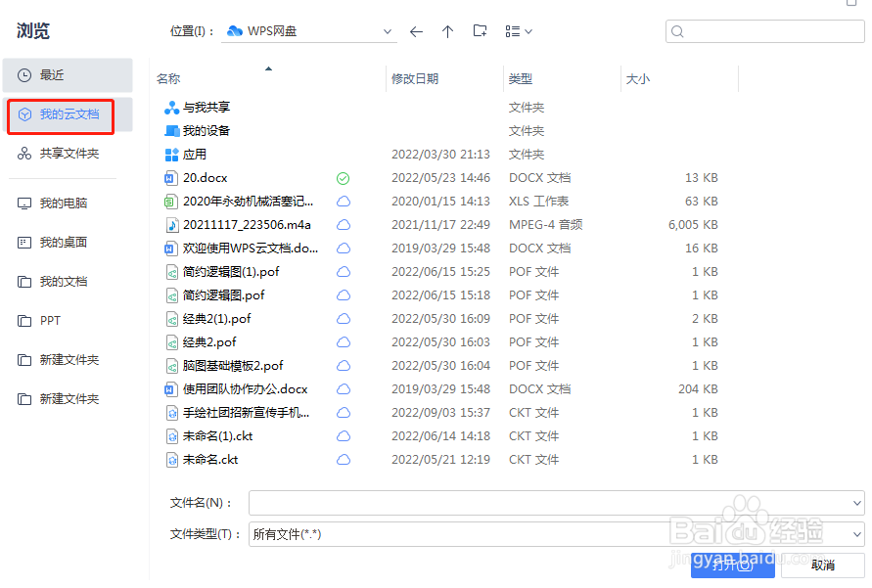This screenshot has height=588, width=872.
Task: Click the desktop icon beside 我的桌面
Action: (24, 243)
